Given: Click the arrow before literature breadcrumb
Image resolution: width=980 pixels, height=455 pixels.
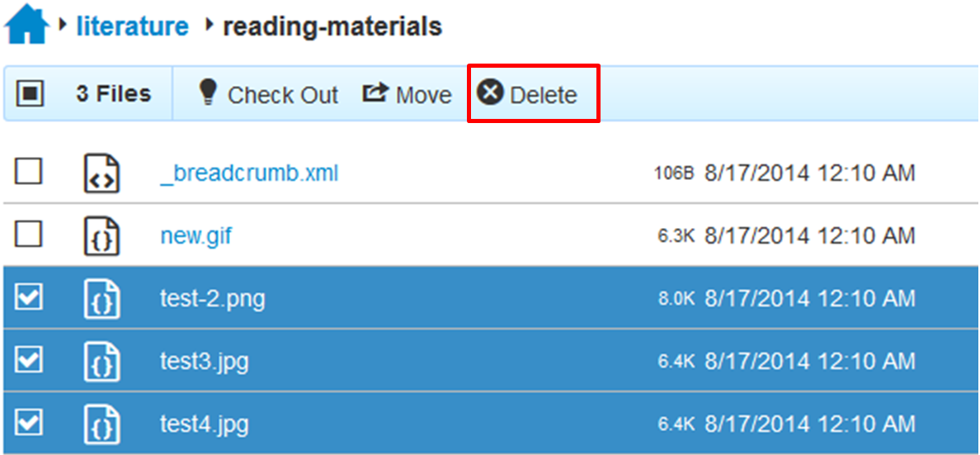Looking at the screenshot, I should (64, 26).
